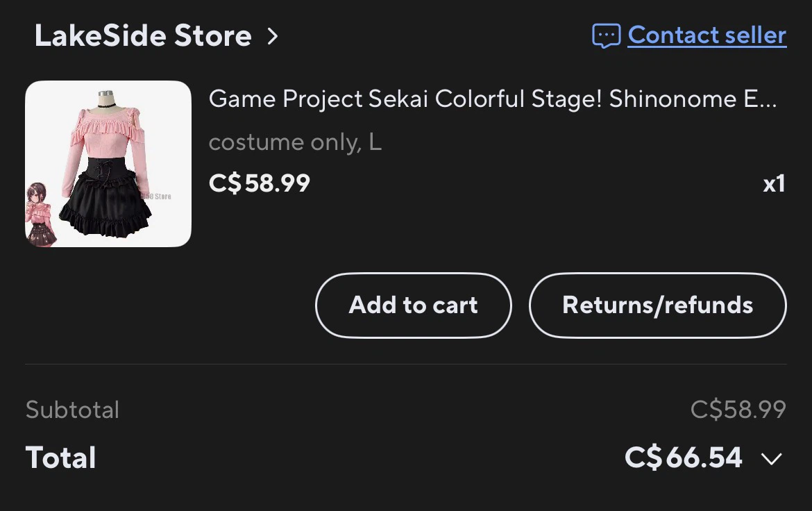Image resolution: width=812 pixels, height=511 pixels.
Task: Click the costume only, L variant text
Action: [x=295, y=142]
